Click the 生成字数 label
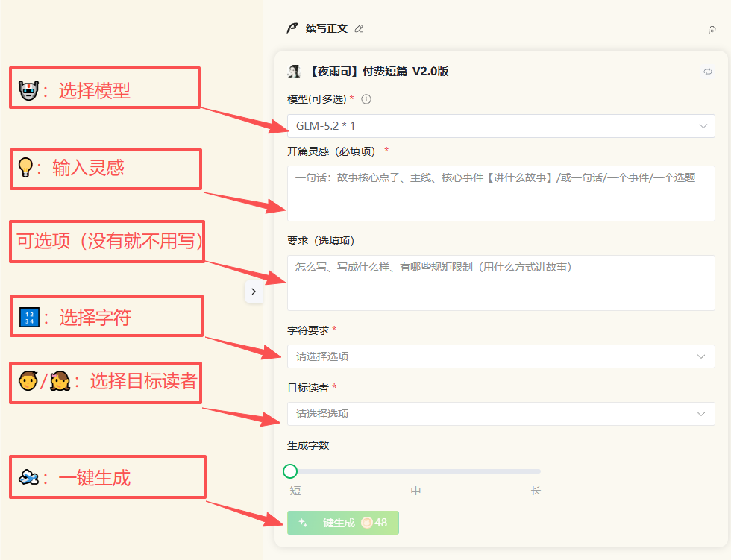The image size is (731, 560). 308,445
